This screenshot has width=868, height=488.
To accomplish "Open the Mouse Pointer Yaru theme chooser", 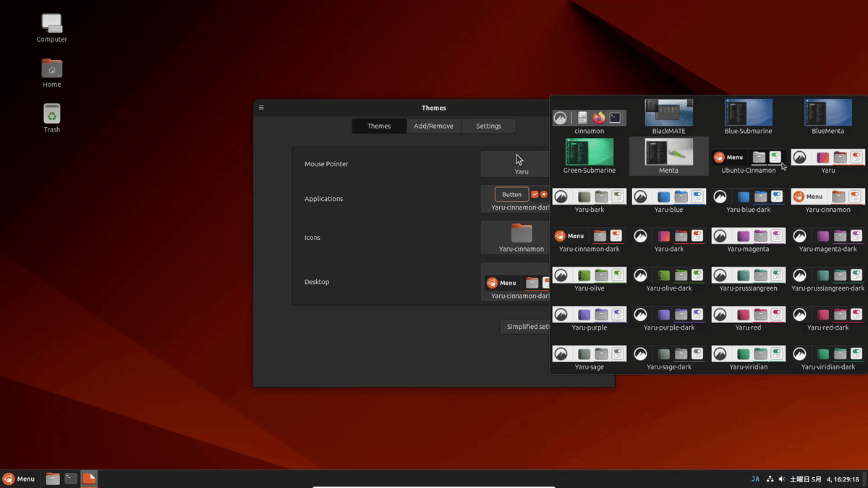I will point(516,163).
